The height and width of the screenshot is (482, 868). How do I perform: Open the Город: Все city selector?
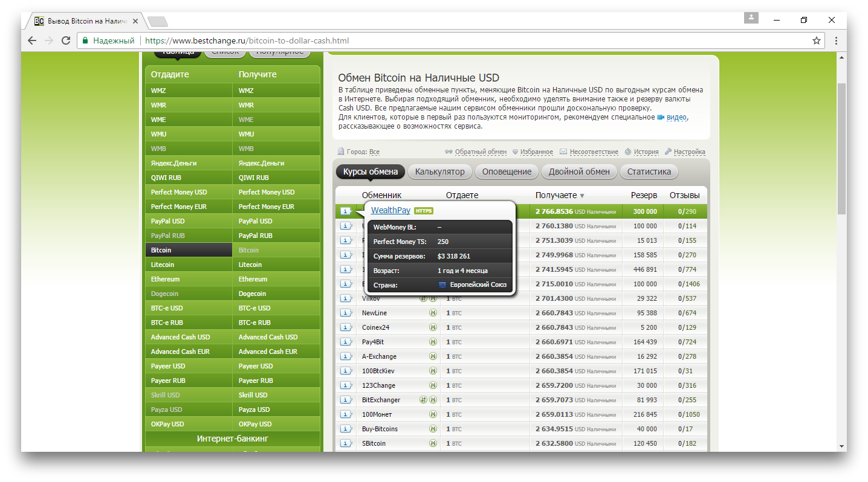pyautogui.click(x=359, y=152)
